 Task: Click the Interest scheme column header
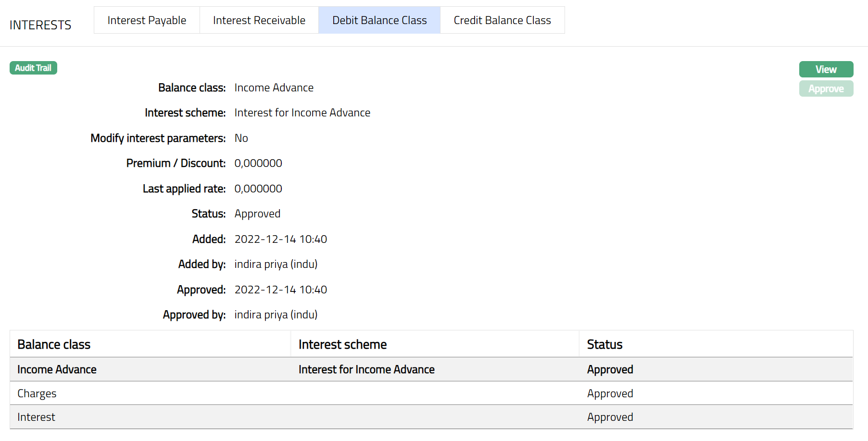[x=342, y=344]
